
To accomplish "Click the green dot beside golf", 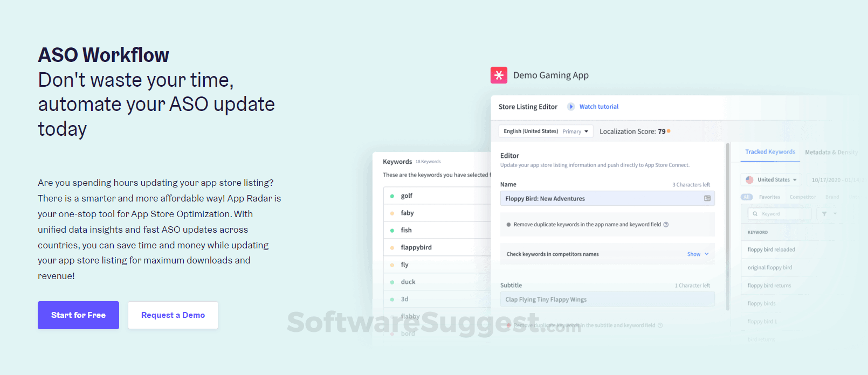I will pos(392,196).
